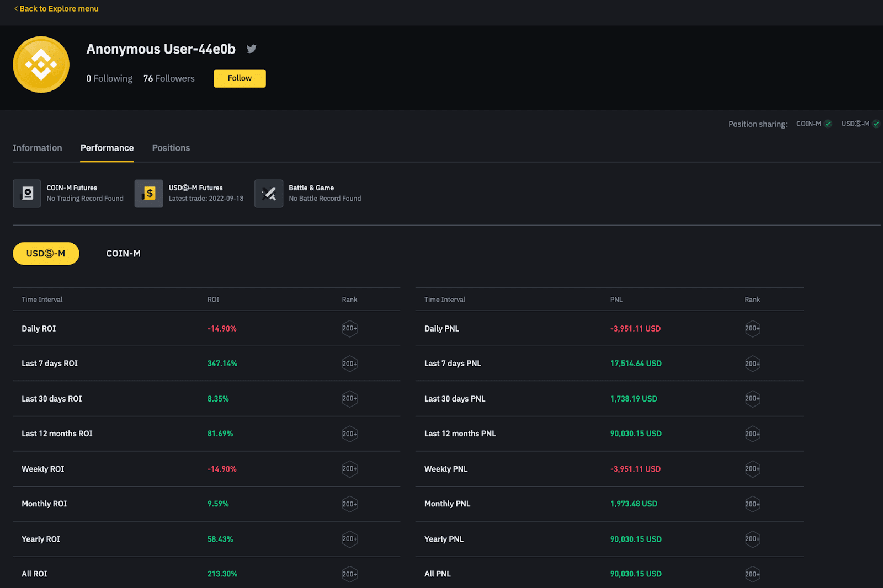Click the Weekly PNL row label
Screen dimensions: 883x588
pyautogui.click(x=446, y=469)
